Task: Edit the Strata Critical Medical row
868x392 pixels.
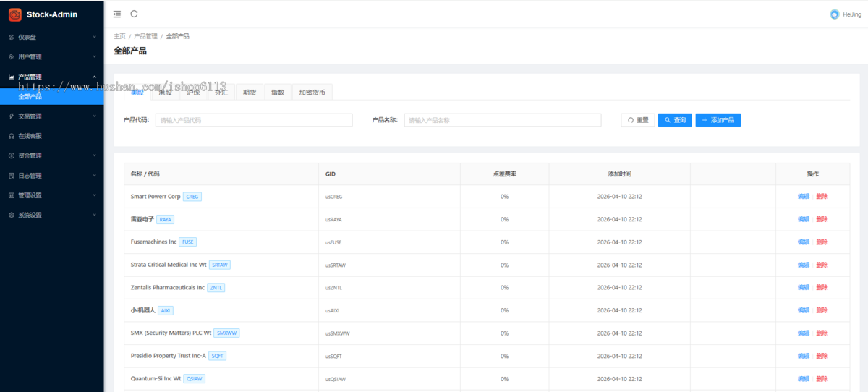Action: tap(804, 265)
